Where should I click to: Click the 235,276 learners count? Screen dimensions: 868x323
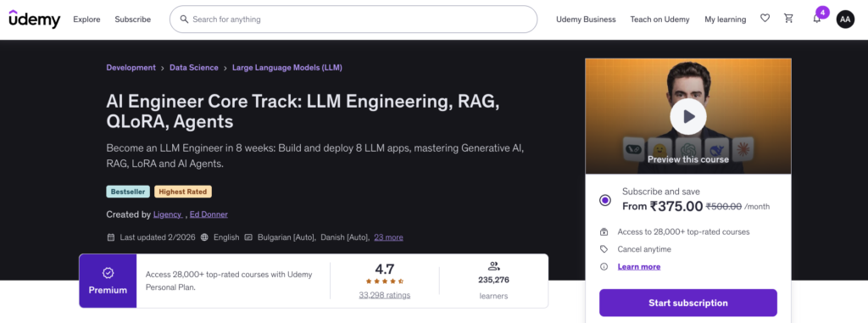tap(494, 280)
